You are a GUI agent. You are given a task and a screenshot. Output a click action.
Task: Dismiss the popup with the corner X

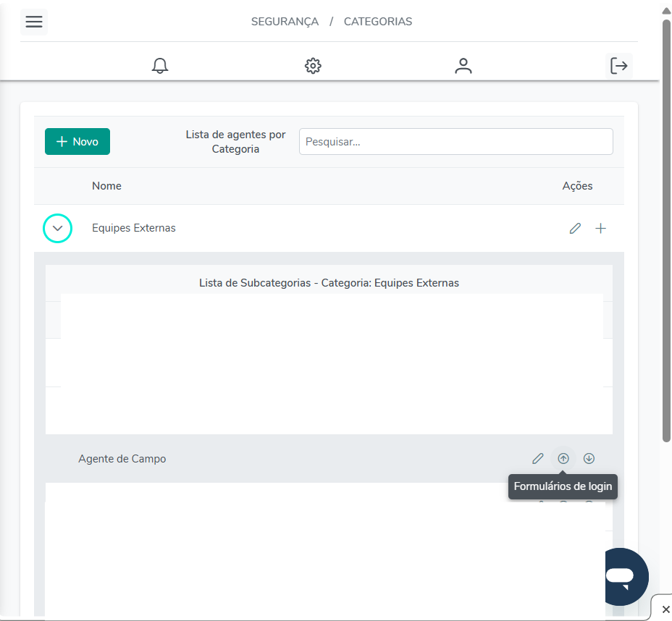(x=665, y=609)
